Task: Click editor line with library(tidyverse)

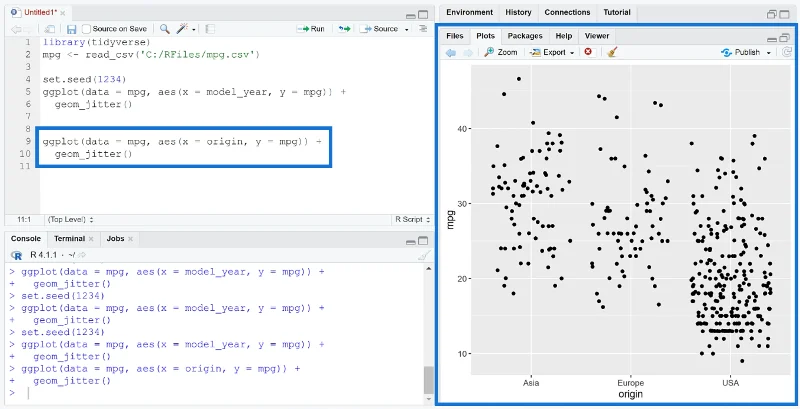Action: [96, 42]
